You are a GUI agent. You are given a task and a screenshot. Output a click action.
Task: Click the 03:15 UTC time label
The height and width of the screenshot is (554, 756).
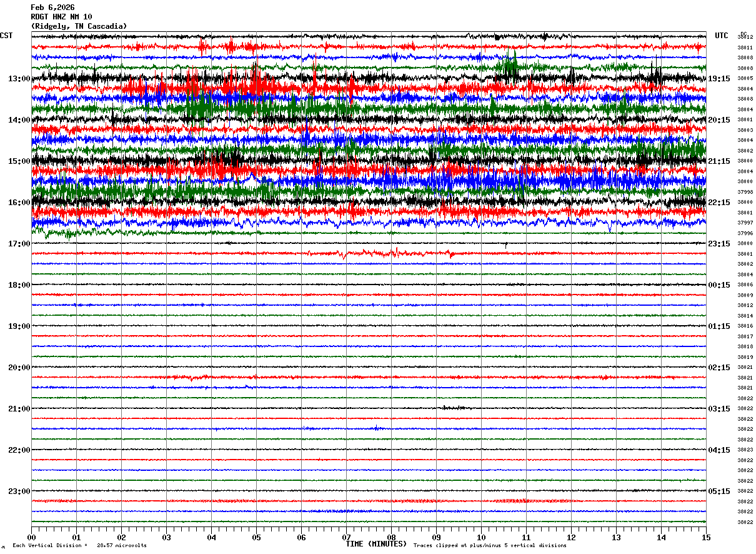click(719, 409)
